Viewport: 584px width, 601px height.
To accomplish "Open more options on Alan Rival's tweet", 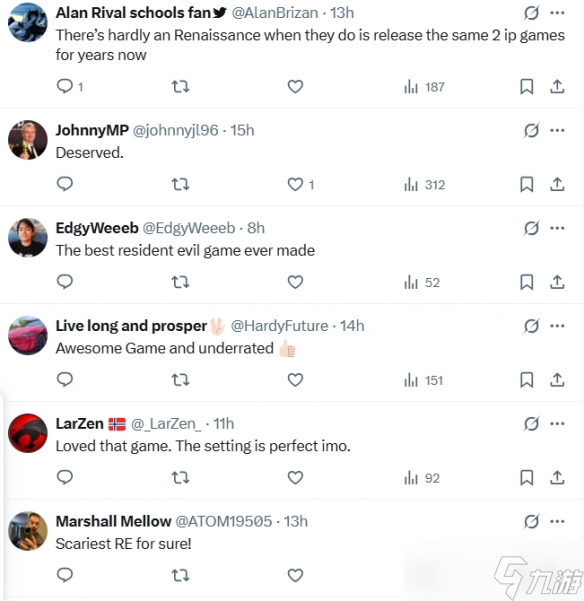I will pyautogui.click(x=557, y=13).
